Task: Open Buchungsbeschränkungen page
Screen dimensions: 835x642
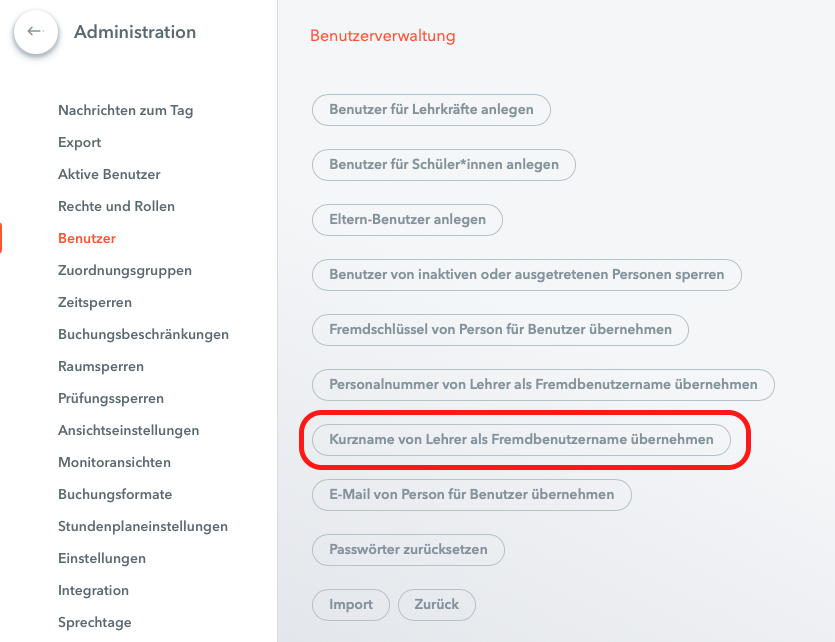Action: 143,334
